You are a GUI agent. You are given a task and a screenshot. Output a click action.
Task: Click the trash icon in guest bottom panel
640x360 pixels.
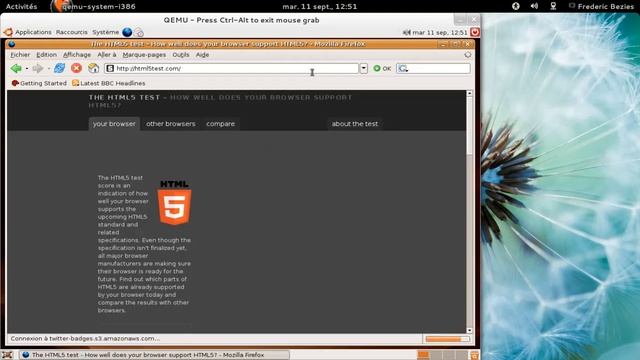474,355
